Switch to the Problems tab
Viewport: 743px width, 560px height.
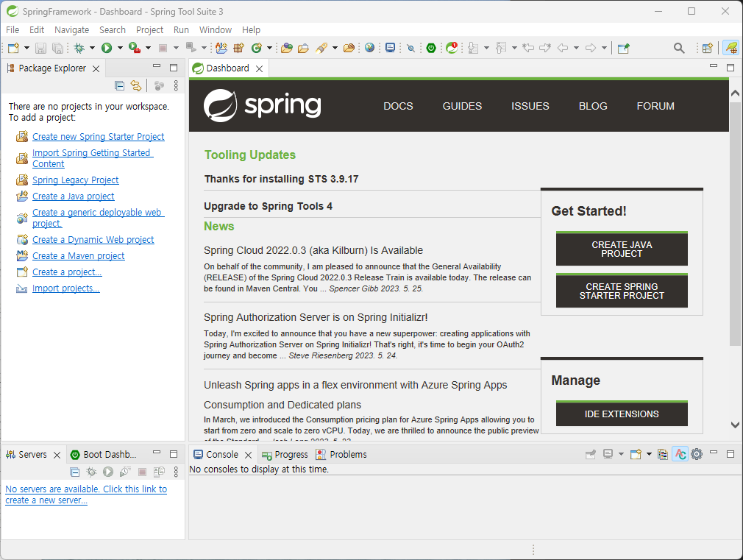(x=341, y=454)
